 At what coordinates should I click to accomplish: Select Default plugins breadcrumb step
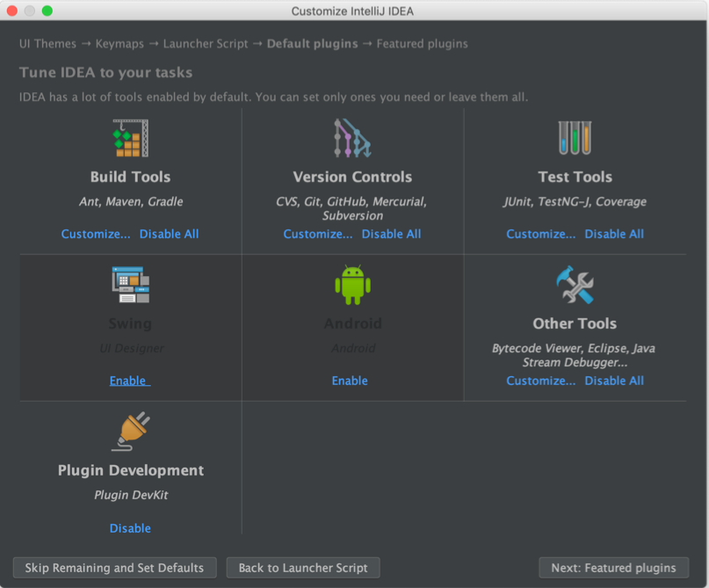[312, 44]
